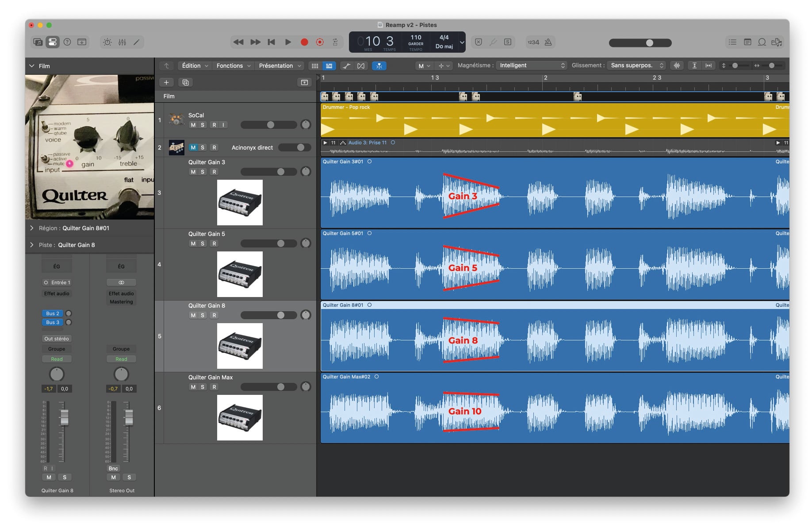The image size is (812, 529).
Task: Select the Quilter Gain 3#01 audio region
Action: (x=555, y=193)
